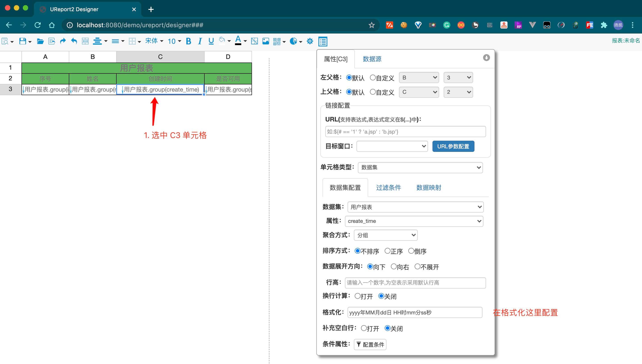Click the gear settings icon in toolbar

click(x=310, y=41)
